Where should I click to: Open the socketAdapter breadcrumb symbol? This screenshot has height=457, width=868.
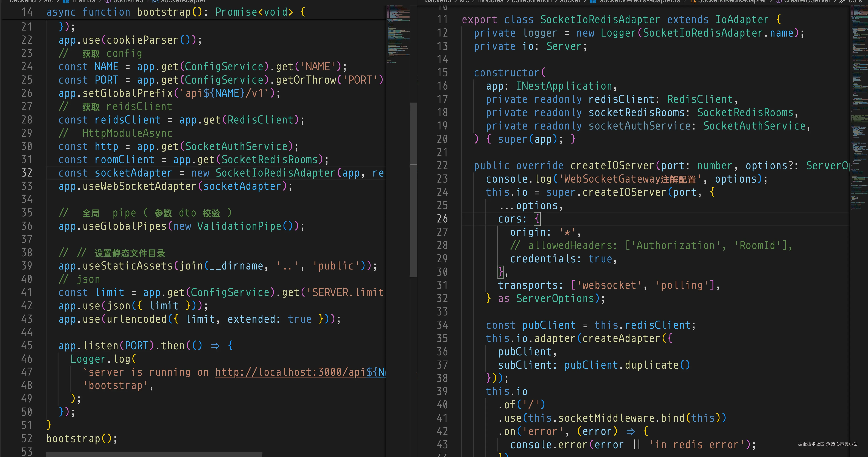183,1
